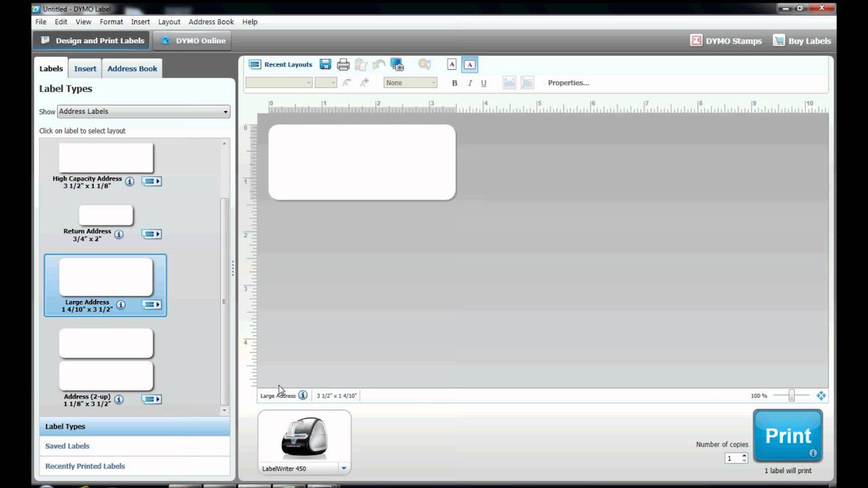The width and height of the screenshot is (868, 488).
Task: Click the grayed-out zoom icon beside capture
Action: (425, 64)
